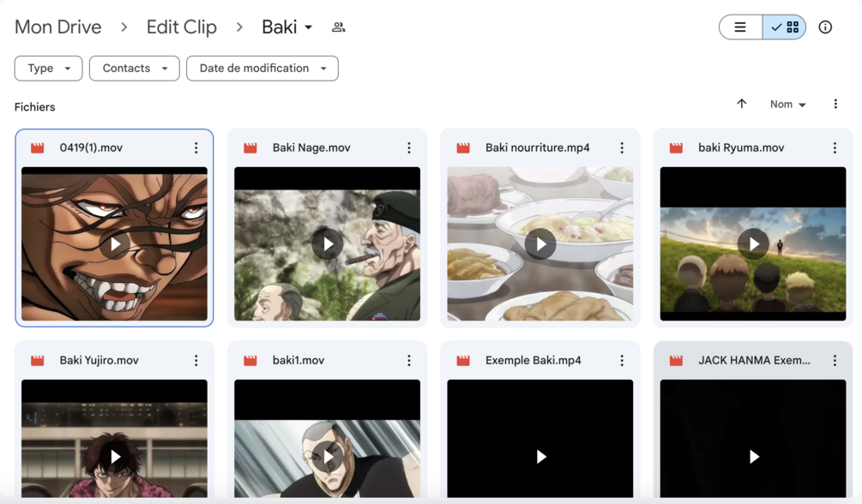Select the JACK HANMA Exem... file name

754,361
